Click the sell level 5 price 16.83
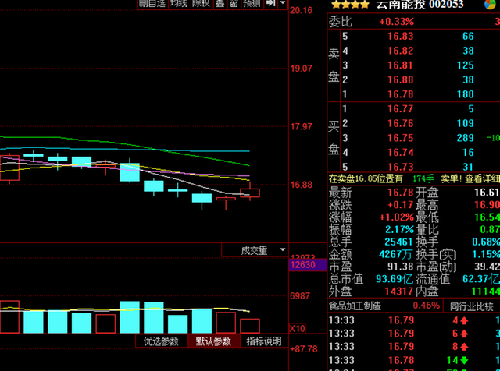This screenshot has width=500, height=371. (400, 36)
